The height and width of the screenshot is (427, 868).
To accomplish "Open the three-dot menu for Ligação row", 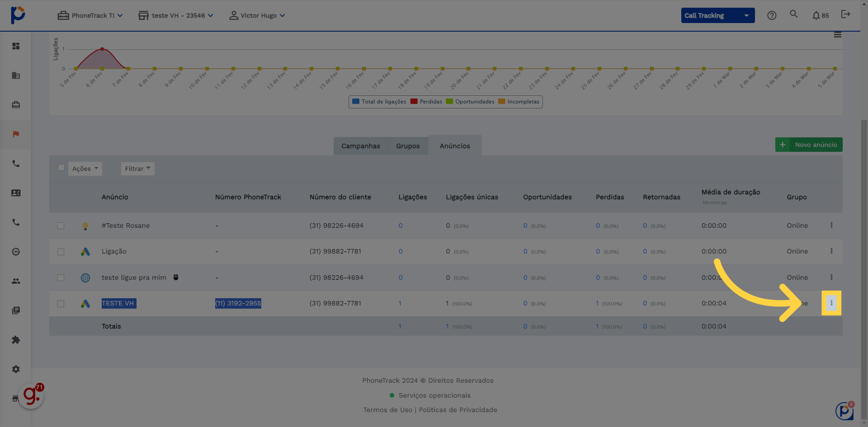I will pyautogui.click(x=831, y=251).
